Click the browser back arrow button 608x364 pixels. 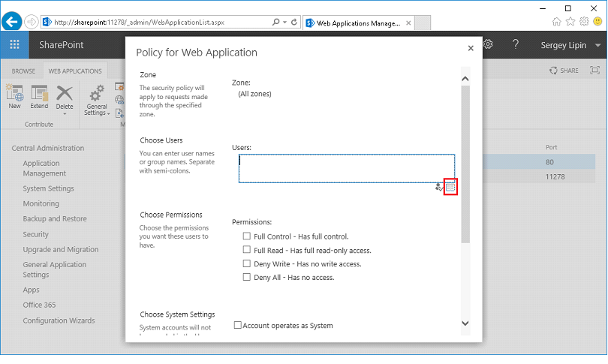tap(11, 22)
